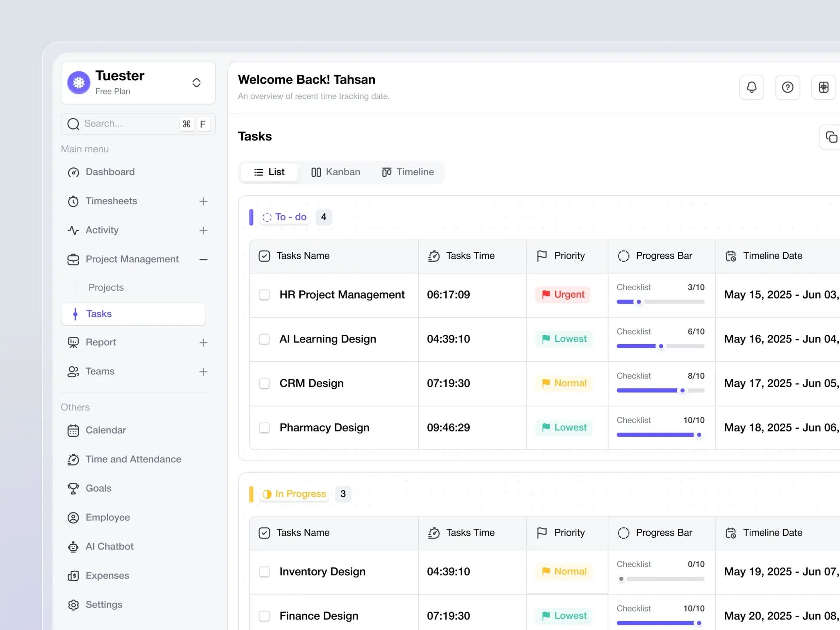This screenshot has height=630, width=840.
Task: Collapse Project Management minus button
Action: 203,260
